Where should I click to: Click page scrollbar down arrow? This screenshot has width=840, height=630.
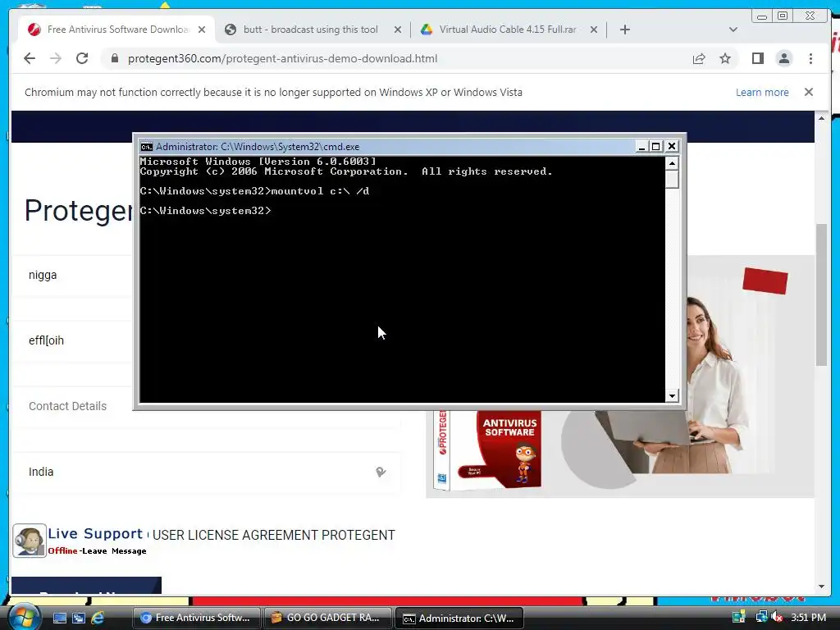821,587
